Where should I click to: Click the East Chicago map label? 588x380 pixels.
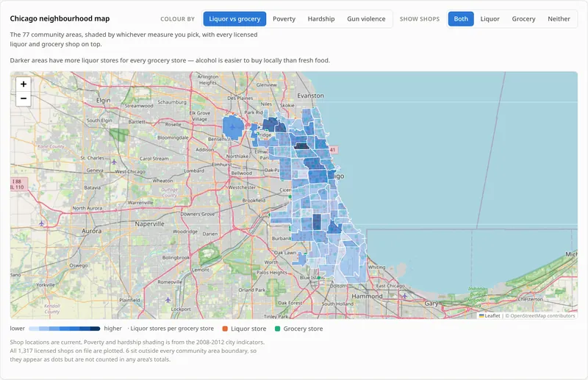pos(390,286)
